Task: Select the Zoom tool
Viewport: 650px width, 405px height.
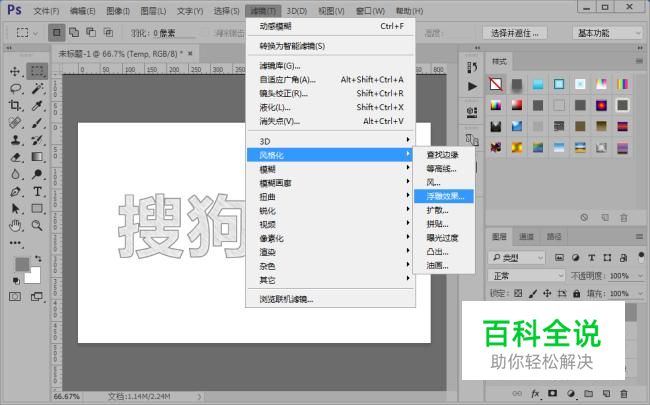Action: click(37, 226)
